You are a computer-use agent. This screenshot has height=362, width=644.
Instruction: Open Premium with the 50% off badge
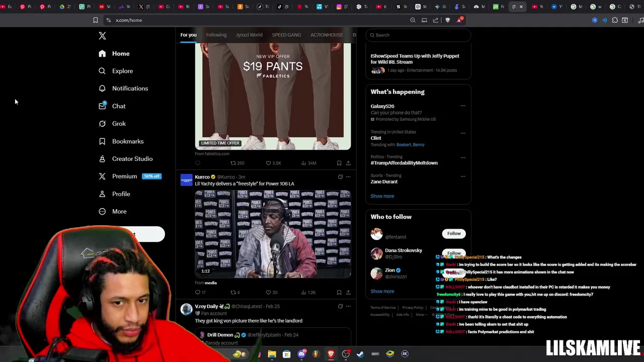coord(130,176)
